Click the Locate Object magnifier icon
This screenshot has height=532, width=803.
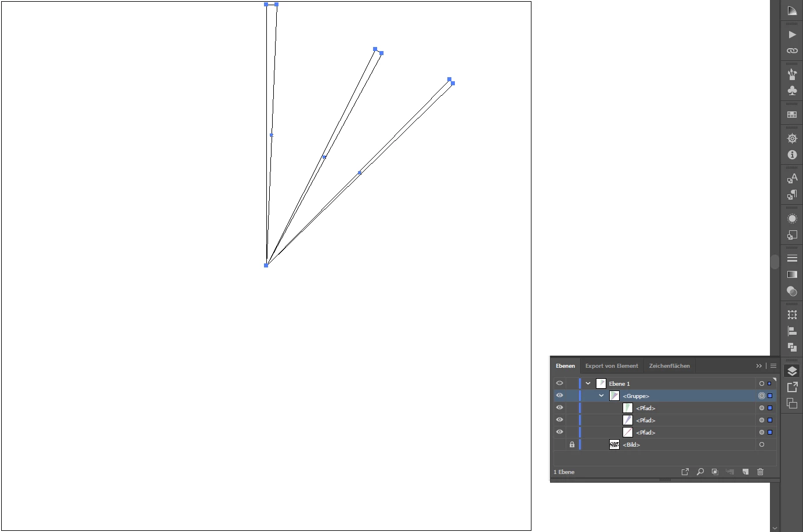[700, 472]
